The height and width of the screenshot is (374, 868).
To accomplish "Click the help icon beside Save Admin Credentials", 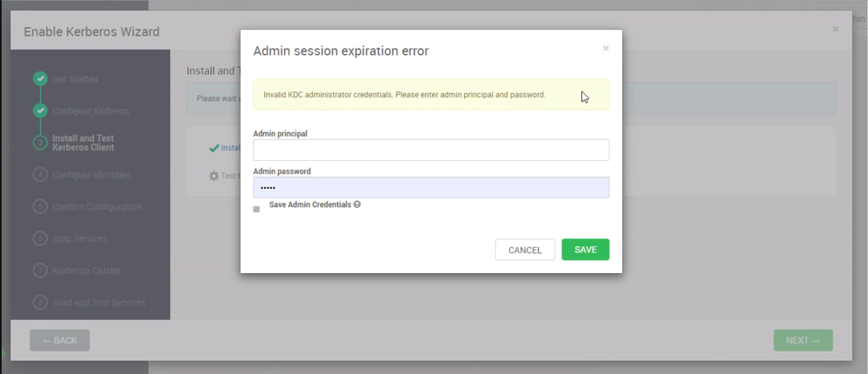I will click(357, 204).
